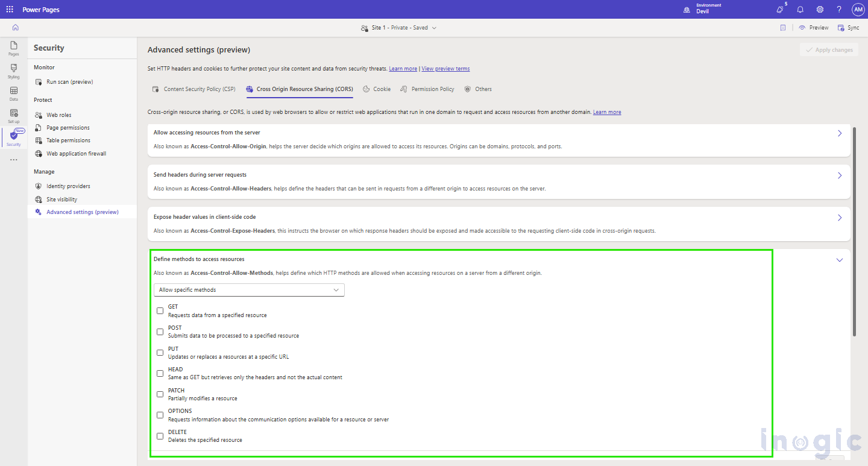
Task: Open Web roles in the sidebar
Action: click(x=59, y=115)
